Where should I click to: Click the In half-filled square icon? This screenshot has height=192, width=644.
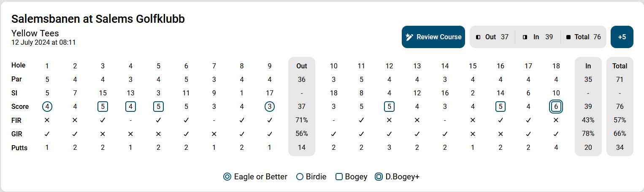[x=525, y=37]
